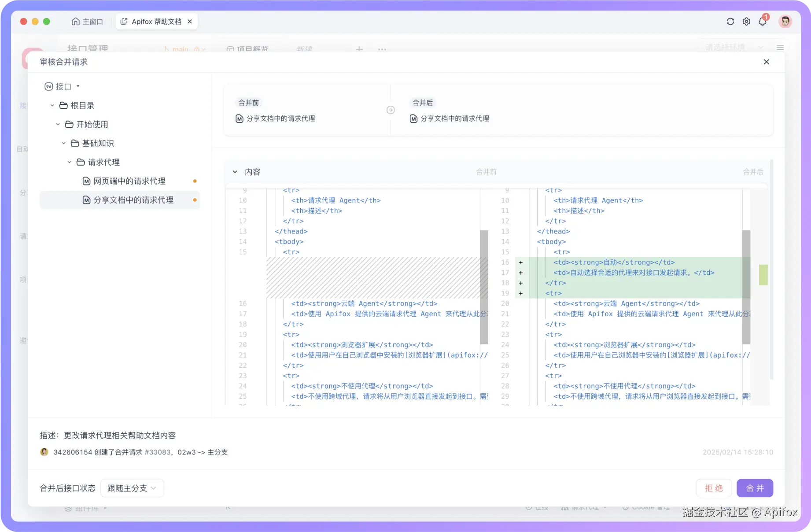Screen dimensions: 811x532
Task: Click the 接口 icon at the tree top
Action: click(48, 86)
